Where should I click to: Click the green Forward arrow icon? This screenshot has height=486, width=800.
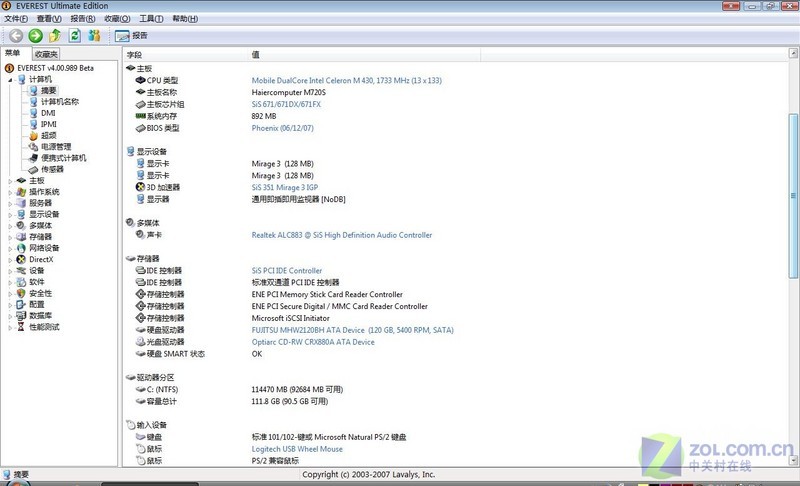click(x=35, y=35)
